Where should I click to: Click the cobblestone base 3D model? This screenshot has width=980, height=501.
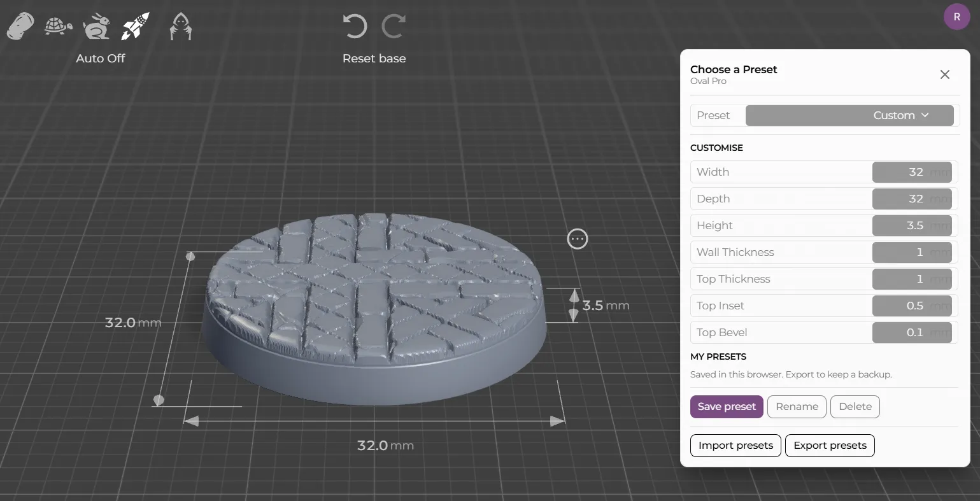tap(374, 309)
